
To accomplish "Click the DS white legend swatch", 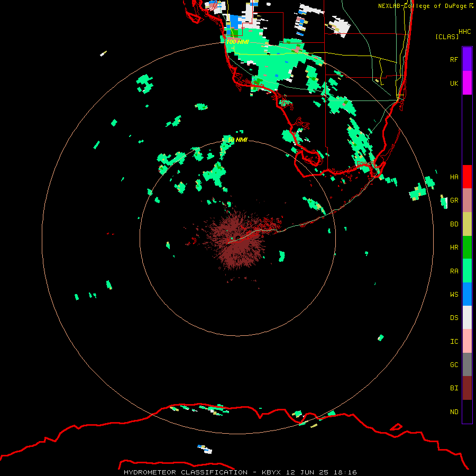I will tap(467, 317).
